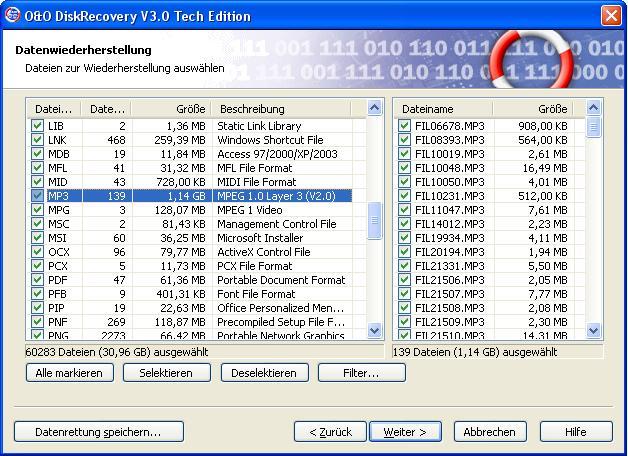Image resolution: width=628 pixels, height=456 pixels.
Task: Select the 'ActiveX Control File' row
Action: [x=190, y=252]
